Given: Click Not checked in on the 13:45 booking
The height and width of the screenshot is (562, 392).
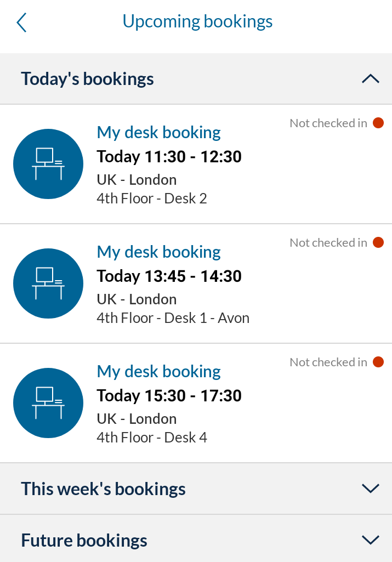Looking at the screenshot, I should 328,242.
